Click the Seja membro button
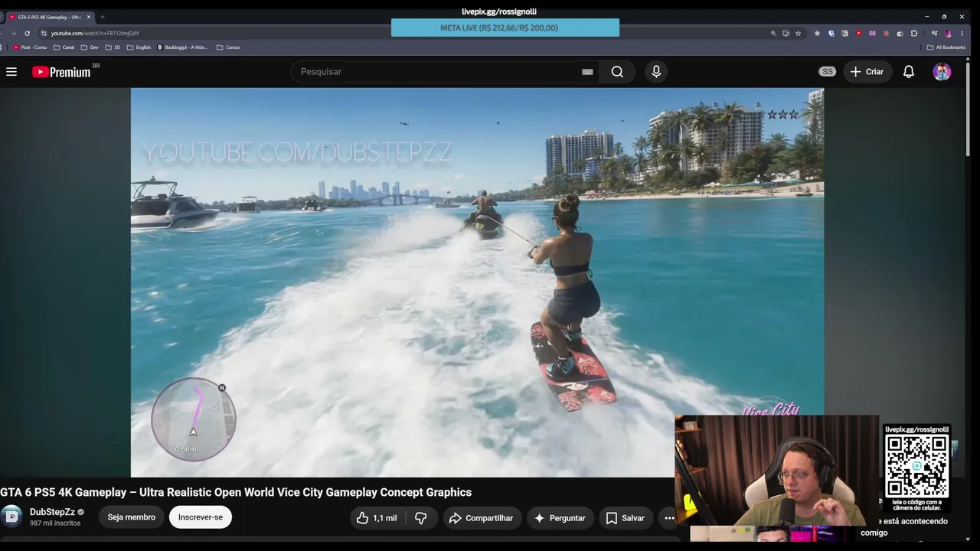 [x=132, y=517]
